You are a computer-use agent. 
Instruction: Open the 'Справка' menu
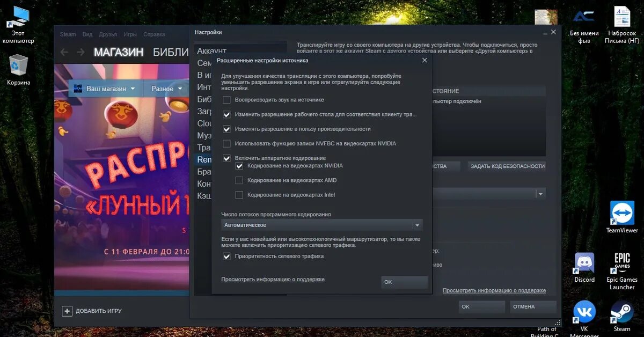click(154, 34)
